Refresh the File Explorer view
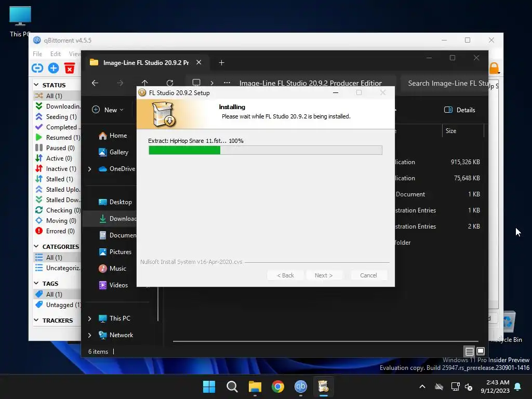532x399 pixels. tap(170, 83)
